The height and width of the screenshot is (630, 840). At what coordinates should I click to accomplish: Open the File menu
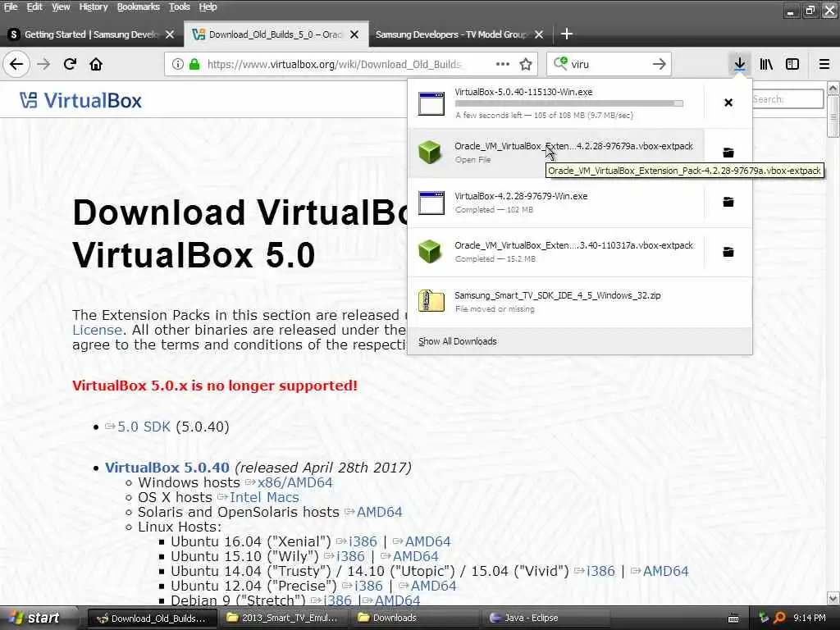[10, 7]
